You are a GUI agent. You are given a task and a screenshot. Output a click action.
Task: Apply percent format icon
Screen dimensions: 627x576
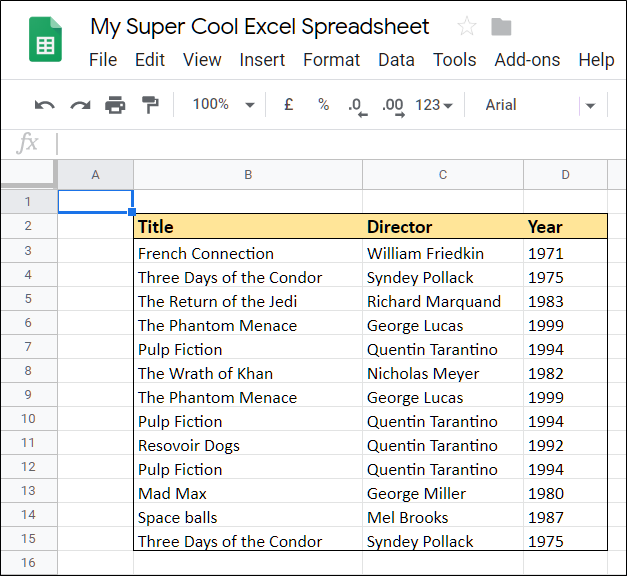323,105
